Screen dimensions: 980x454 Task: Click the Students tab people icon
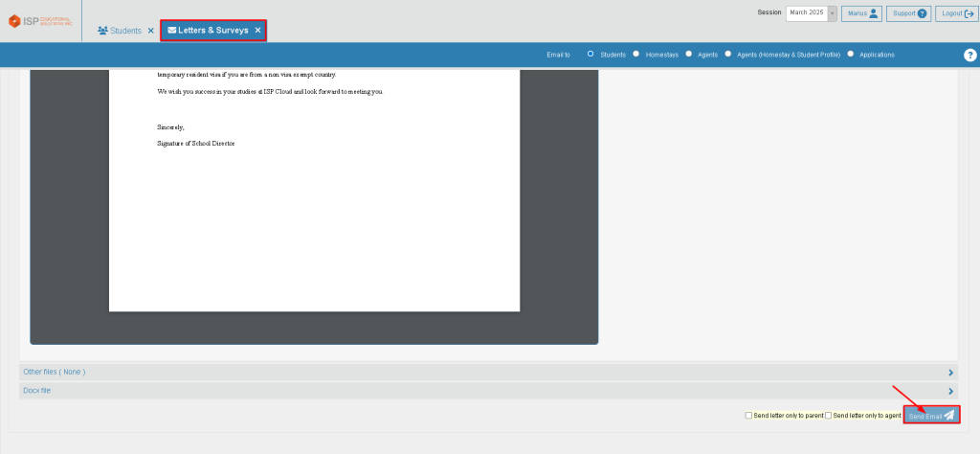(102, 31)
